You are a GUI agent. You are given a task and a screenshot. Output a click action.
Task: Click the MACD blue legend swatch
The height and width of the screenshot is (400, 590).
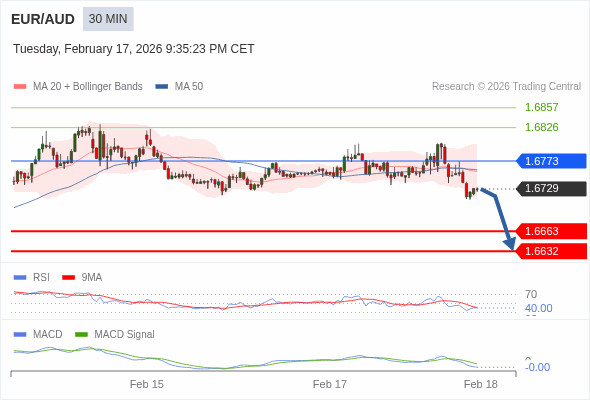[x=20, y=335]
